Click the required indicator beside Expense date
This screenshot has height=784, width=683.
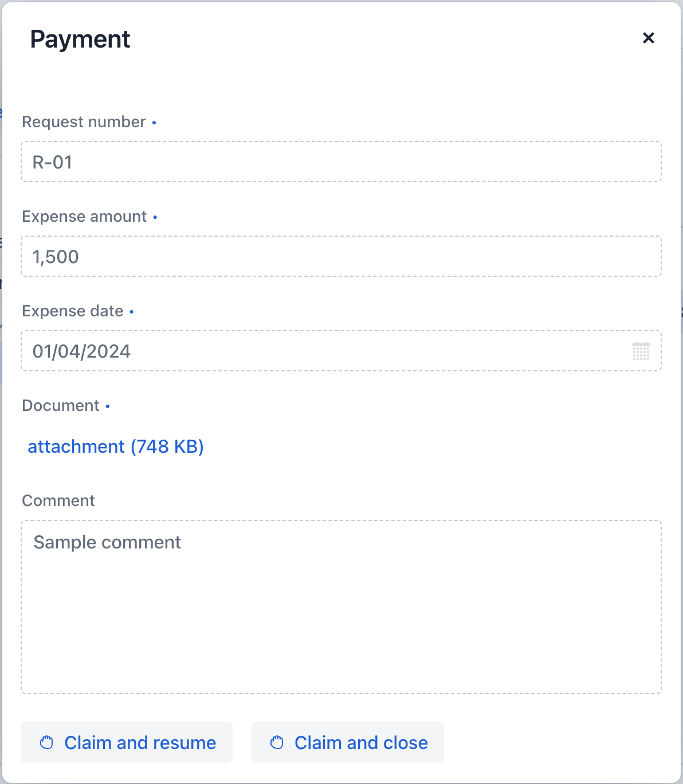(131, 312)
